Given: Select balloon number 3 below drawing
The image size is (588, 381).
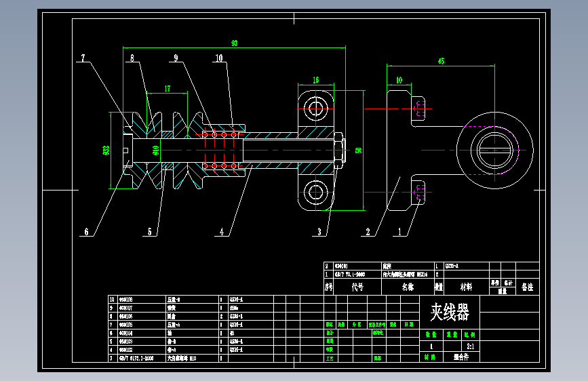Looking at the screenshot, I should 319,232.
